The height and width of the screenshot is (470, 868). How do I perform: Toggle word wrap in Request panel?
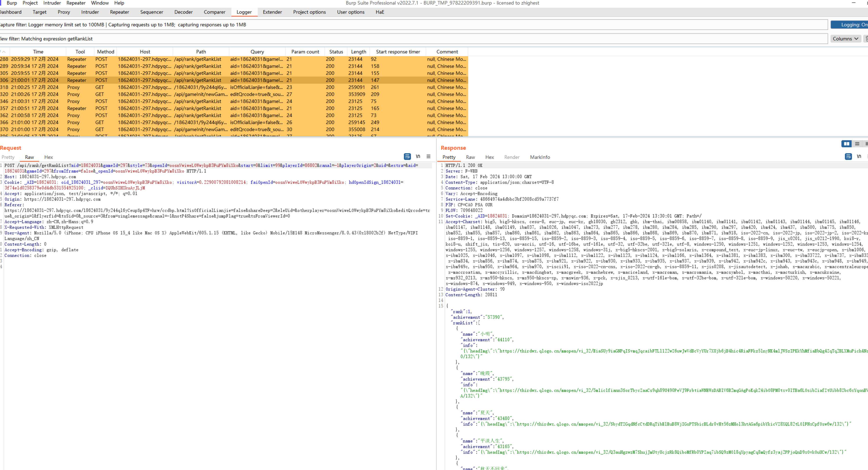coord(407,157)
